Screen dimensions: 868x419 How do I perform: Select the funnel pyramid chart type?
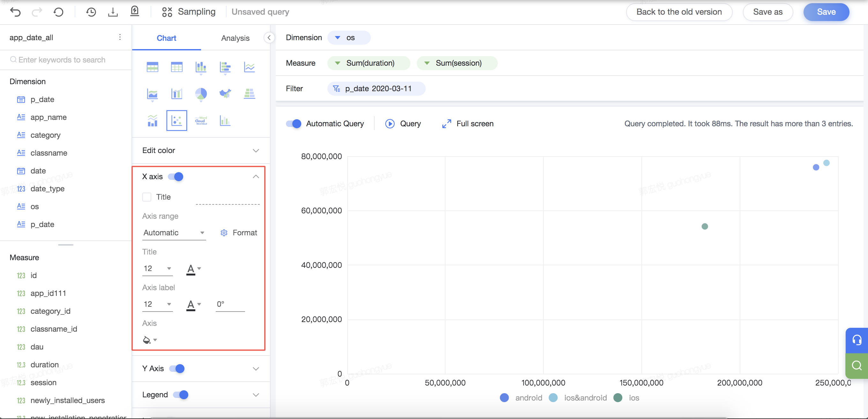(249, 93)
